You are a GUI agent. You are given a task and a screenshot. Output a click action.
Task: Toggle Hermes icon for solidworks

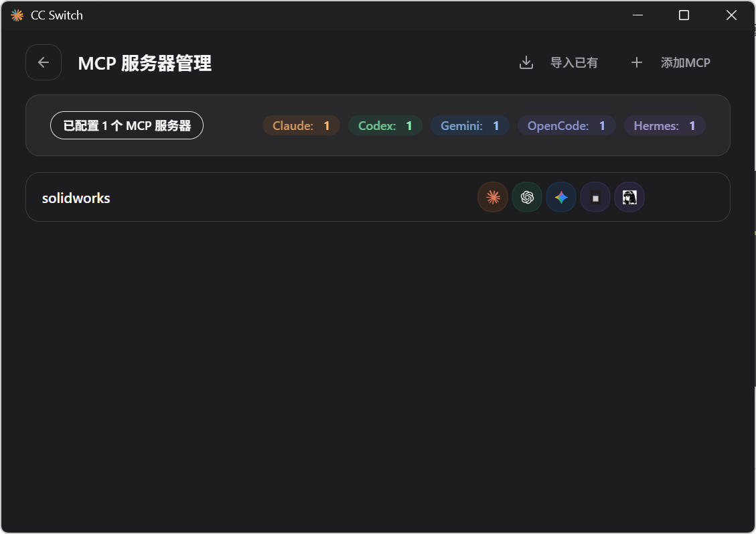coord(629,197)
